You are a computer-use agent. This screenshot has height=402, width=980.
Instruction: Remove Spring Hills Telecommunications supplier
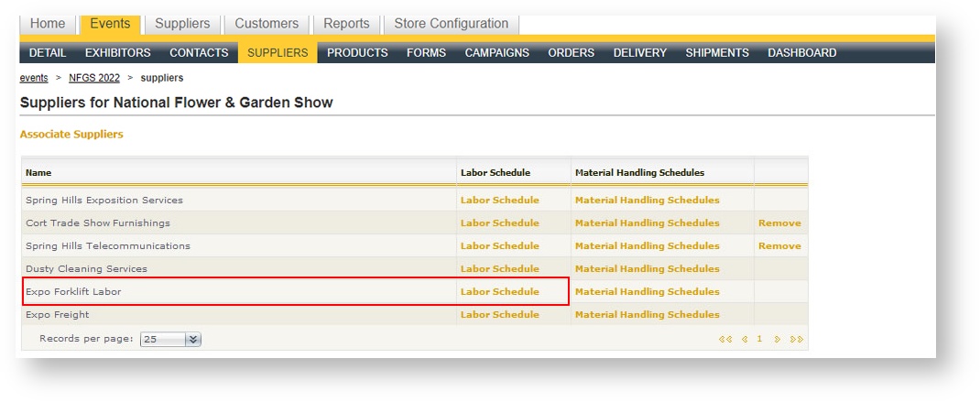click(779, 246)
